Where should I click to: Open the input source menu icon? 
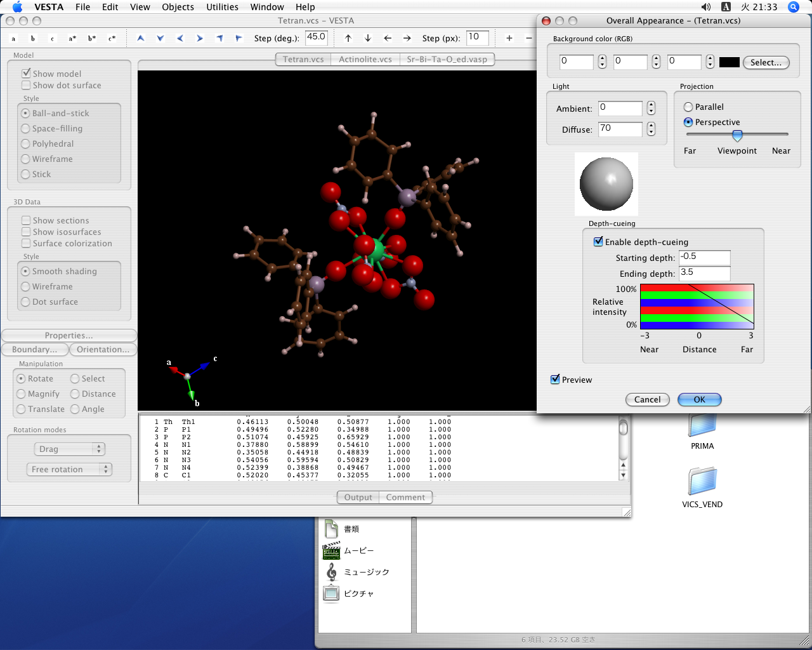(726, 7)
